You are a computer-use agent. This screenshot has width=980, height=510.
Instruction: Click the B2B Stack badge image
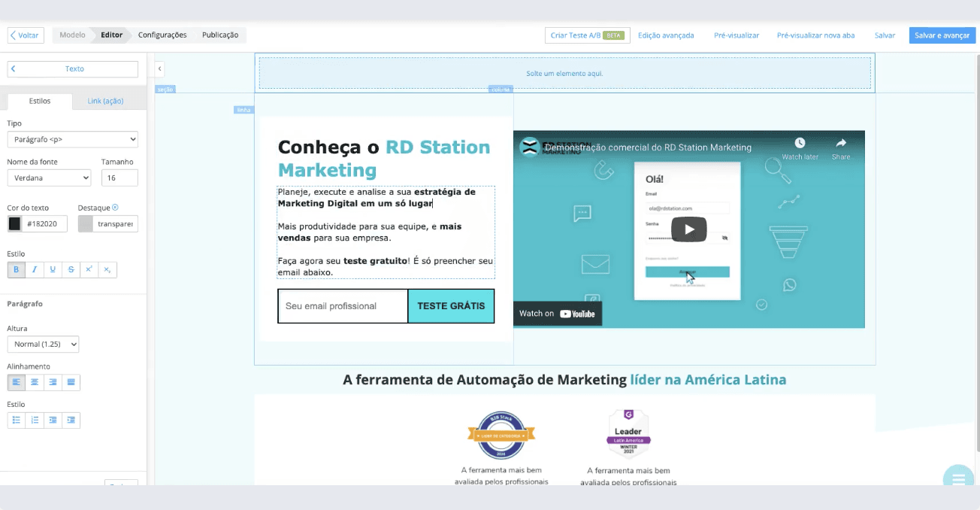501,435
